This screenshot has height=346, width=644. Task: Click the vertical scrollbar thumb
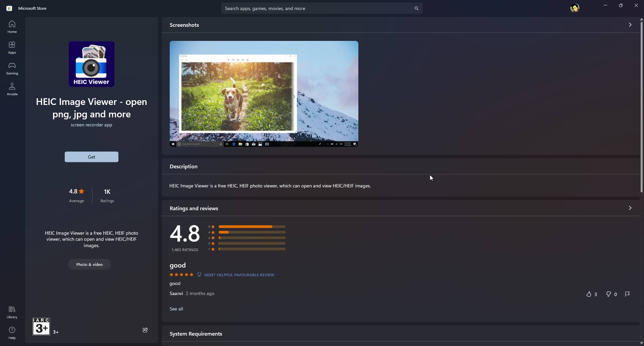[x=641, y=107]
